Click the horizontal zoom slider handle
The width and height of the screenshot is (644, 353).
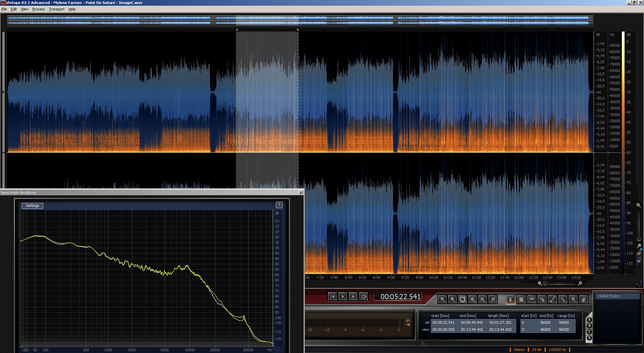coord(545,283)
